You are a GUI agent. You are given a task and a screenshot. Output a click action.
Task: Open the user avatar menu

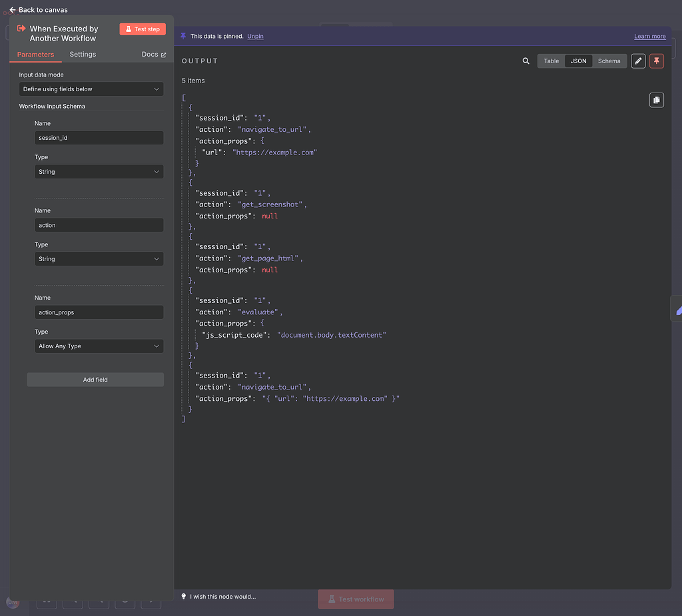13,602
